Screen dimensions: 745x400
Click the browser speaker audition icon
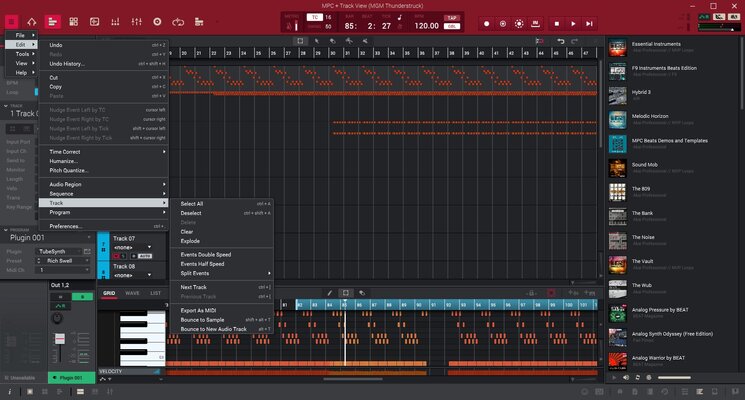[x=626, y=378]
